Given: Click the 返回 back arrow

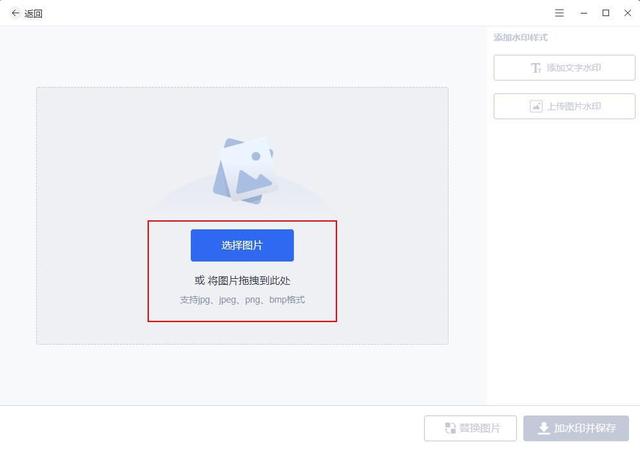Looking at the screenshot, I should pyautogui.click(x=16, y=13).
